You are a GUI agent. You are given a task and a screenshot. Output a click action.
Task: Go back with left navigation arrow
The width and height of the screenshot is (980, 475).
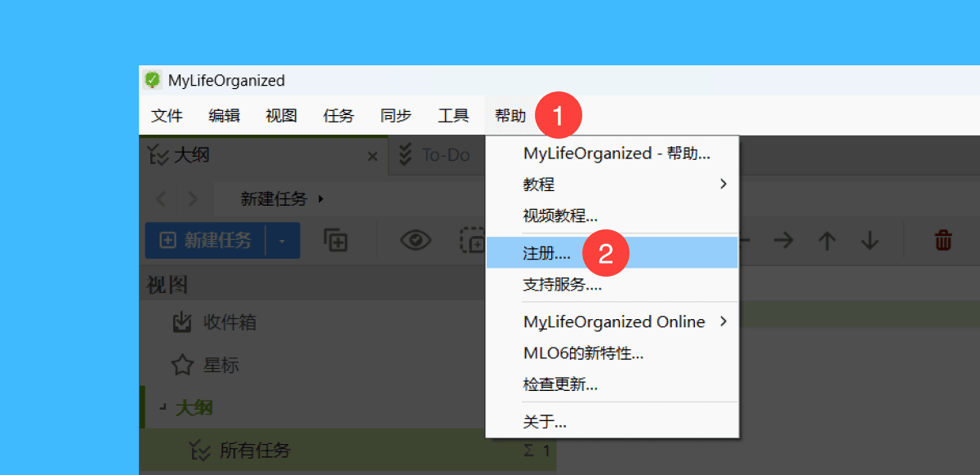tap(161, 199)
